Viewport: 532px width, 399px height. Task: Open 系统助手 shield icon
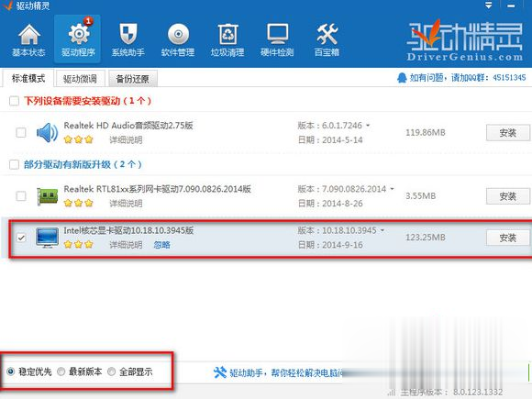(x=128, y=34)
